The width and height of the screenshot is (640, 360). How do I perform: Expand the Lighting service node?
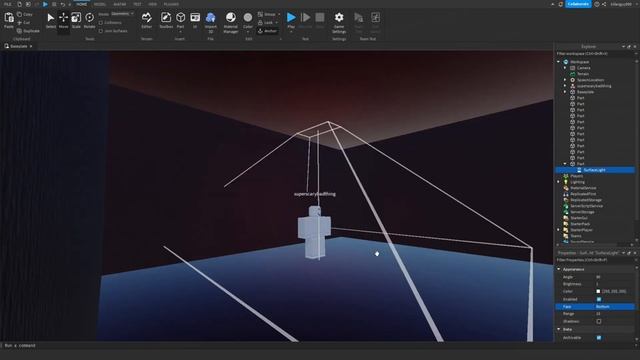pyautogui.click(x=558, y=182)
